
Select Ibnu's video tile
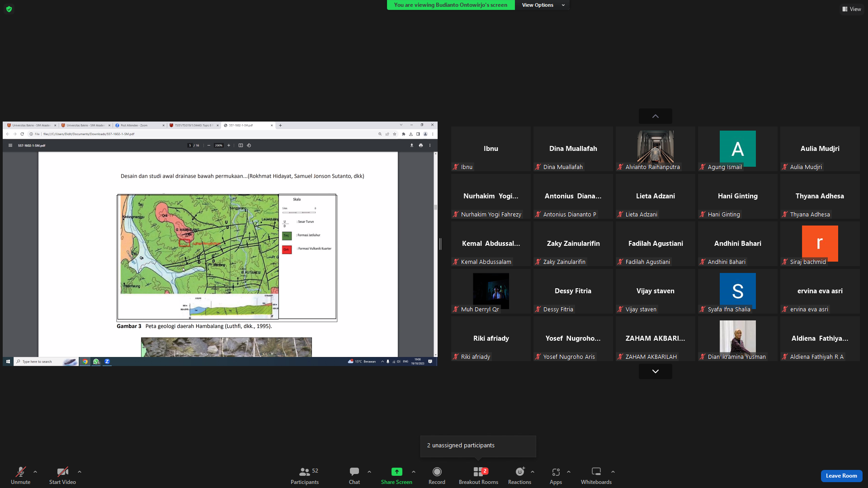tap(491, 149)
